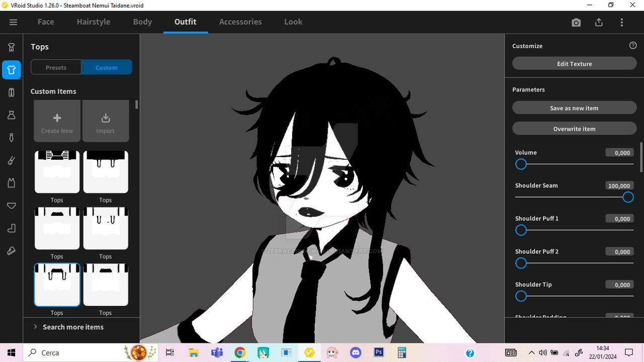This screenshot has height=362, width=644.
Task: Click Overwrite item button
Action: coord(574,129)
